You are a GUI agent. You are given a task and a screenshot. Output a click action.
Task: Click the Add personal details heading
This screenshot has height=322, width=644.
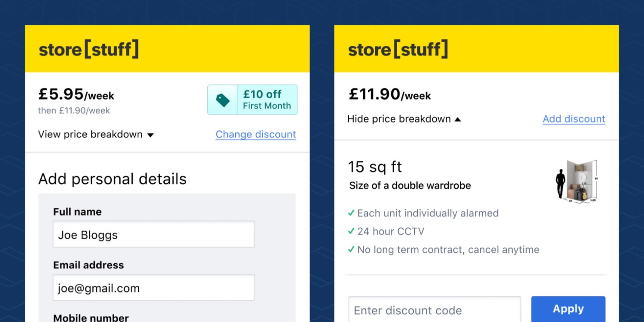tap(112, 179)
